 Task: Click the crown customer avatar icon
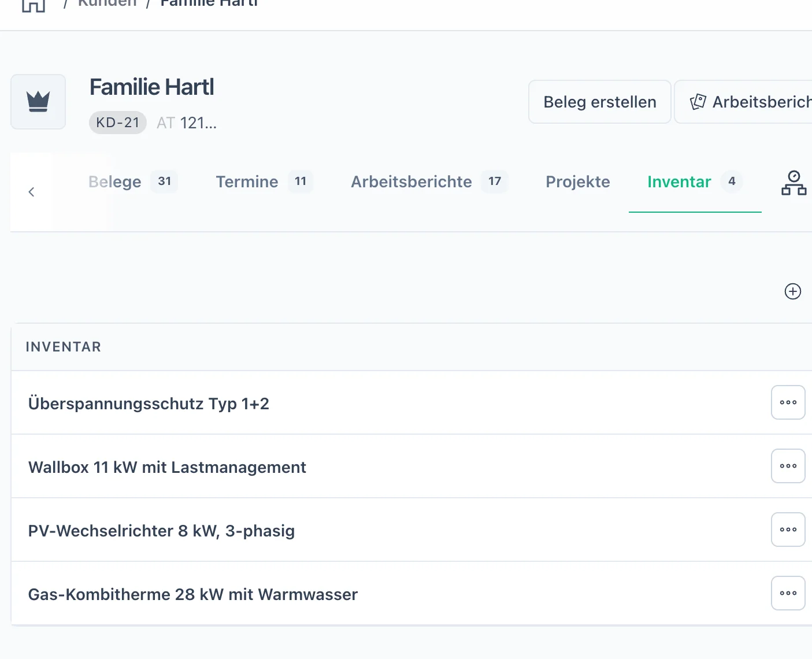[38, 102]
